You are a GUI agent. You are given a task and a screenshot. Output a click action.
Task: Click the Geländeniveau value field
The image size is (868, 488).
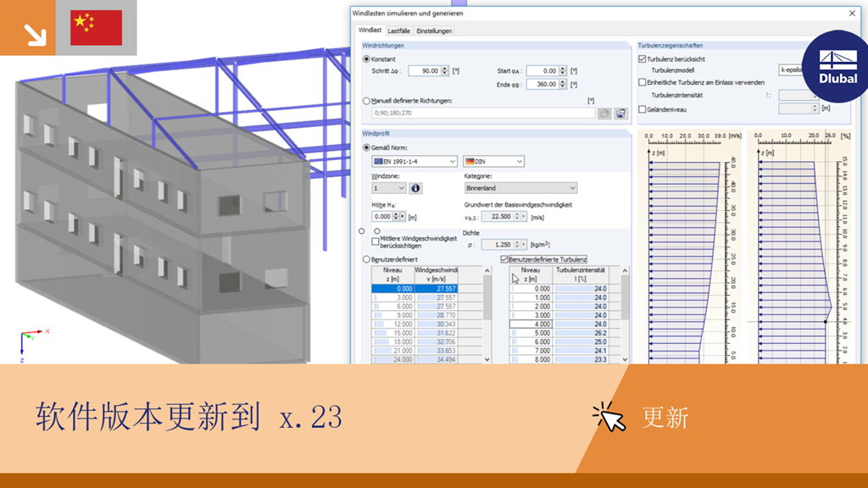click(x=795, y=109)
